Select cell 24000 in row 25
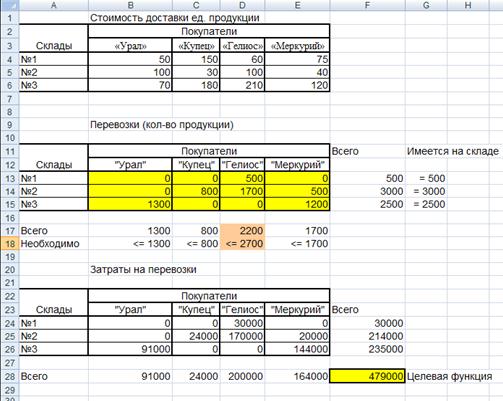 click(196, 336)
